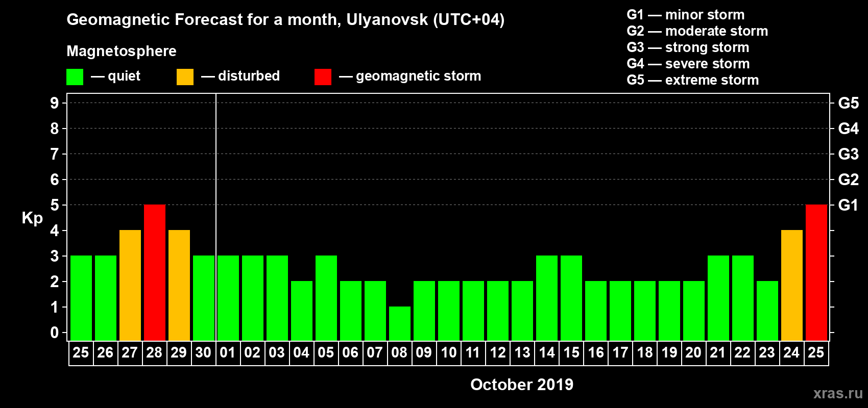The height and width of the screenshot is (408, 868).
Task: Click the green bar for October 04
Action: pyautogui.click(x=302, y=311)
